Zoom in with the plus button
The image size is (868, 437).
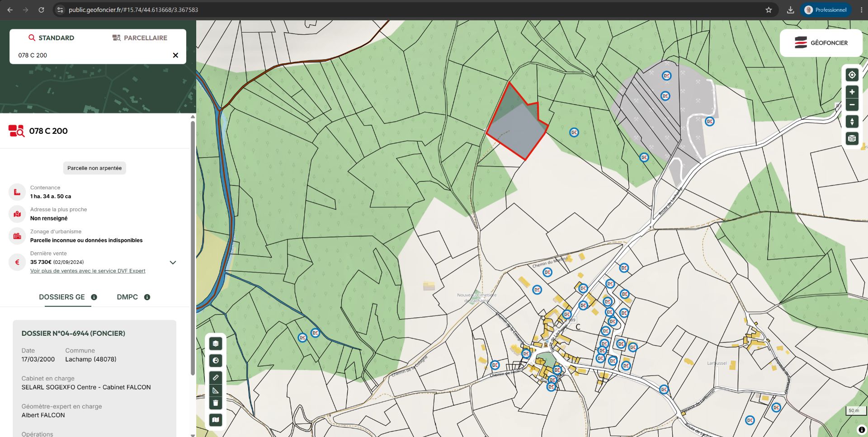pos(852,92)
